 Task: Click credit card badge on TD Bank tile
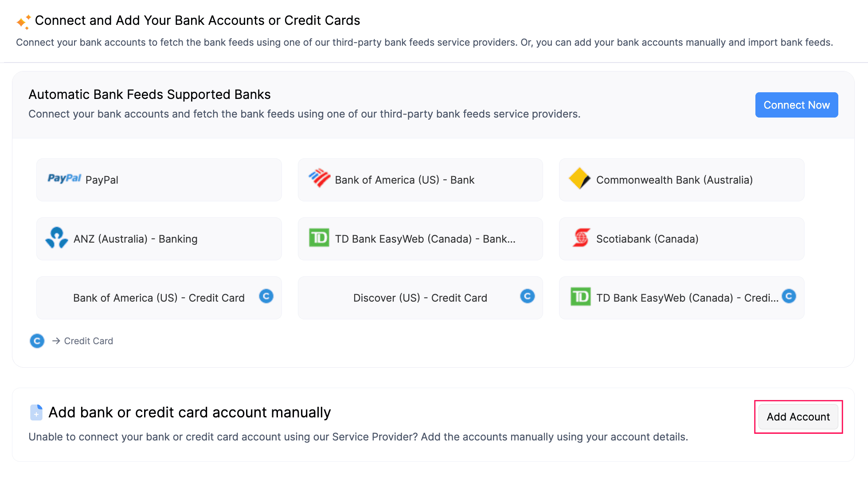tap(789, 296)
